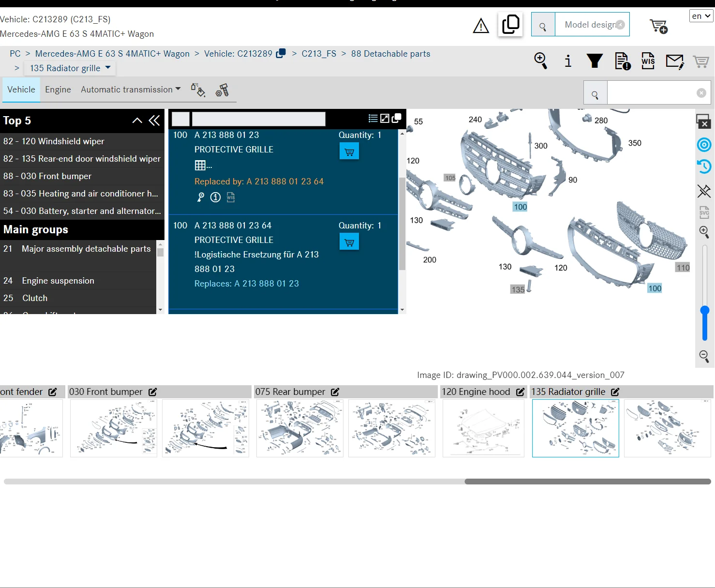The image size is (715, 588).
Task: Open 82 - 135 Rear-end door windshield wiper entry
Action: point(82,159)
